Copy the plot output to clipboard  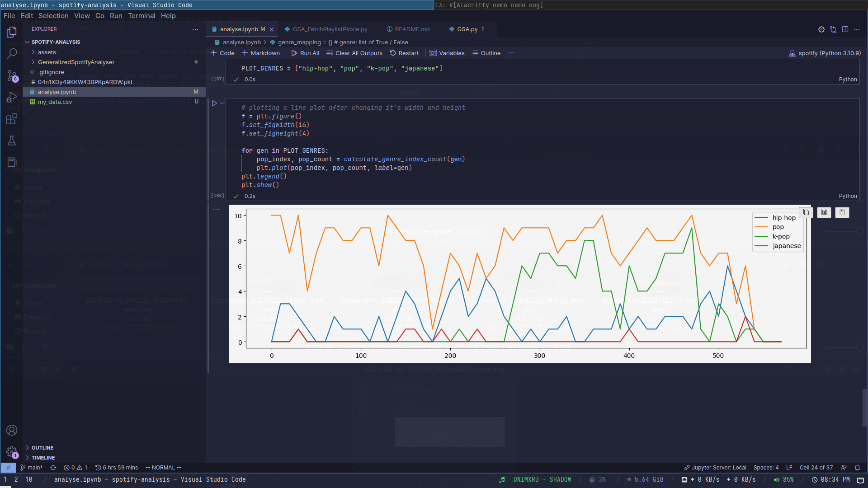(x=806, y=212)
